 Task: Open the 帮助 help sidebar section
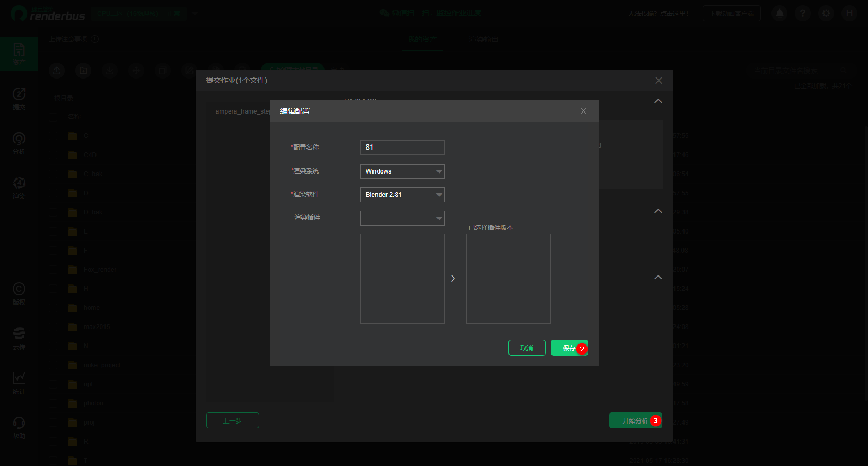pyautogui.click(x=19, y=428)
